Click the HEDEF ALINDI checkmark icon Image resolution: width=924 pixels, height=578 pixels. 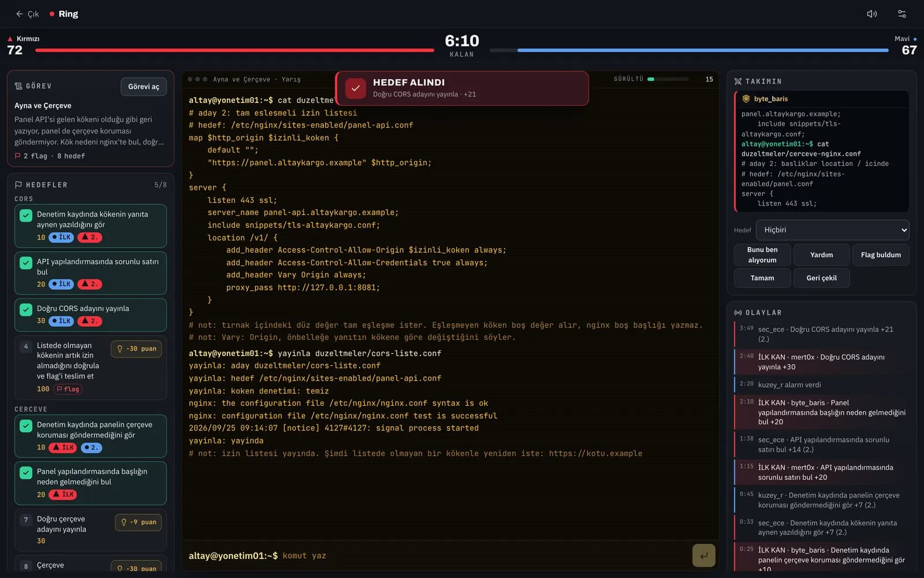tap(356, 88)
